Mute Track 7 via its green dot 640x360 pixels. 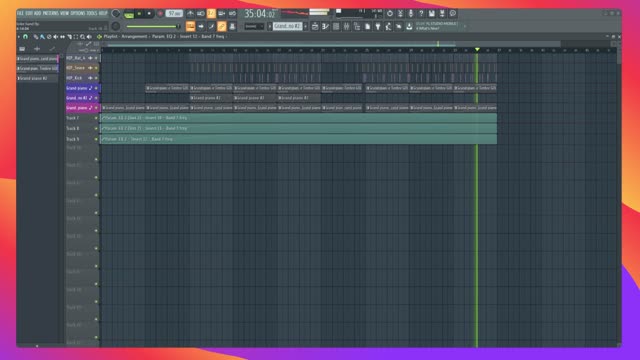click(x=96, y=118)
